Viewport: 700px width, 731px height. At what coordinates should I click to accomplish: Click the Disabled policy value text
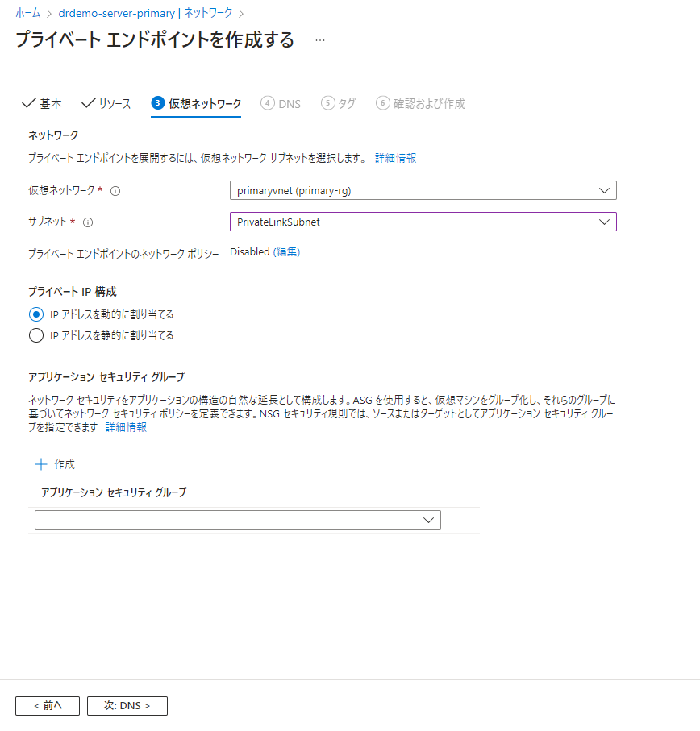tap(250, 252)
